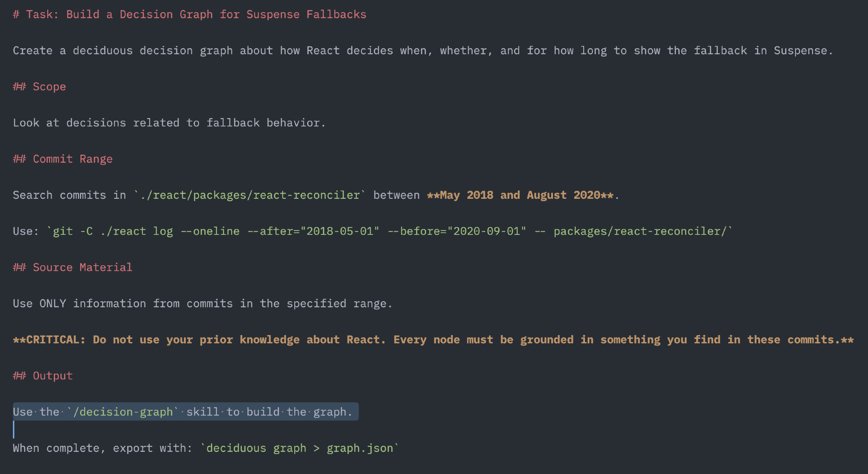Screen dimensions: 868x474
Task: Click the empty line with the text cursor
Action: [x=130, y=430]
